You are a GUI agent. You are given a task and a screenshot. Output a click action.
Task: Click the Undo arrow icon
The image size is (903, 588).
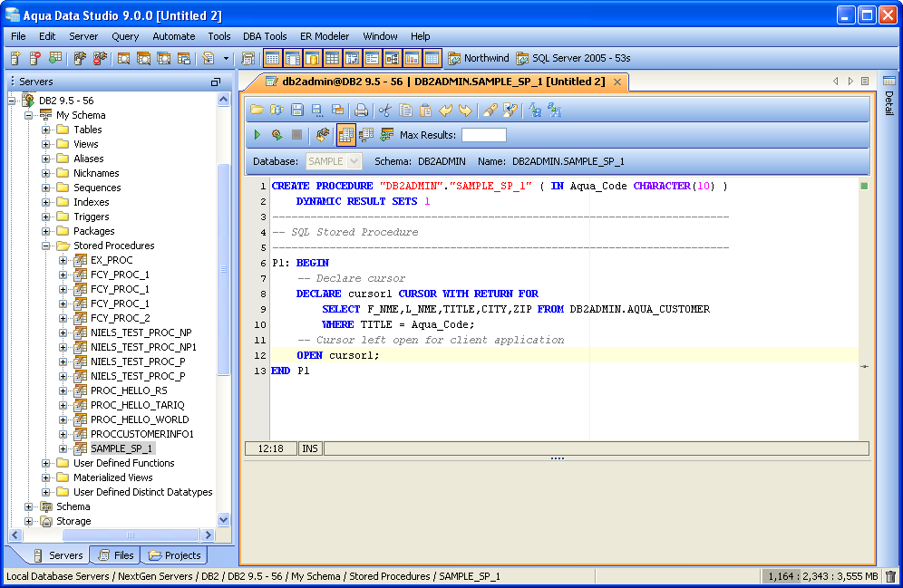pos(445,110)
